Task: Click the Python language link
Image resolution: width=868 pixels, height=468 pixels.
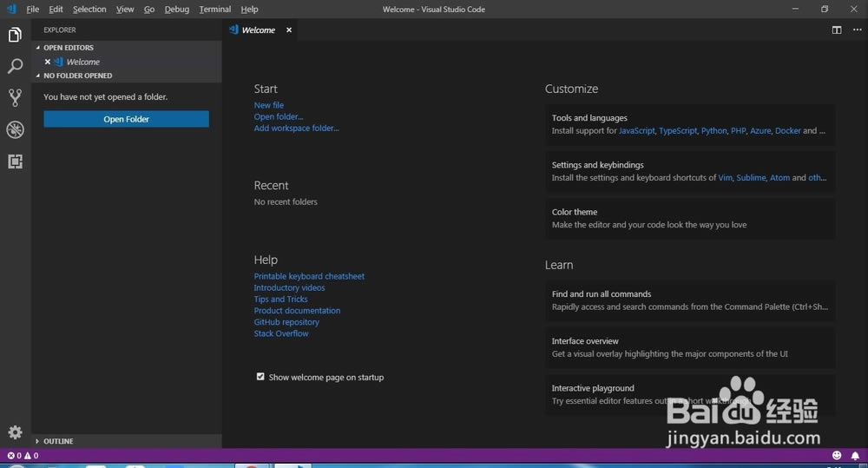Action: [x=713, y=131]
